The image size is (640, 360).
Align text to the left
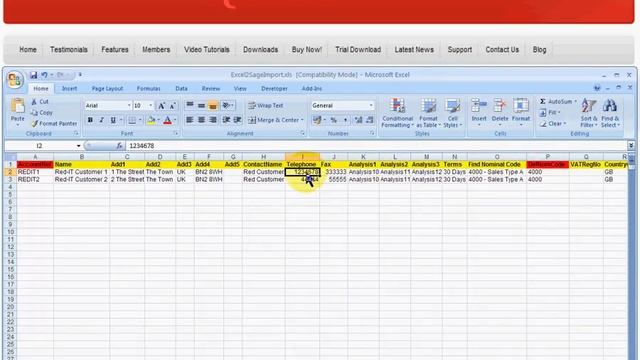click(190, 120)
